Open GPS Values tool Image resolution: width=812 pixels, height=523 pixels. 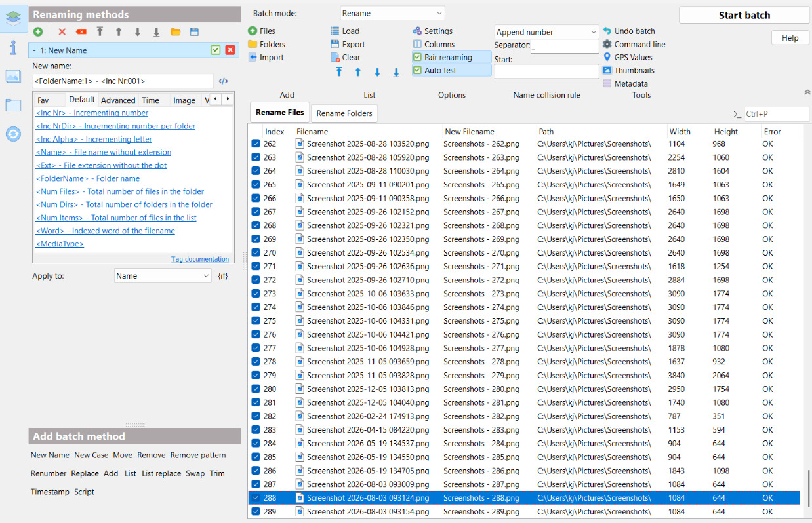[607, 57]
